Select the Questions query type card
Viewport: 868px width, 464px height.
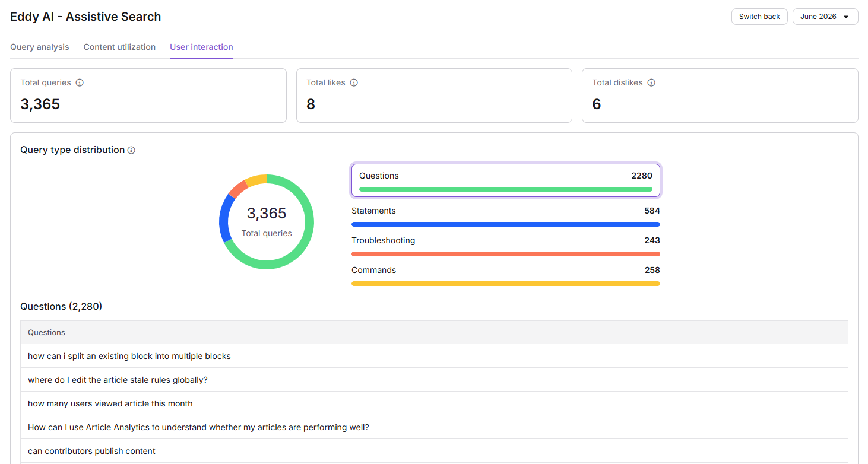(x=506, y=180)
